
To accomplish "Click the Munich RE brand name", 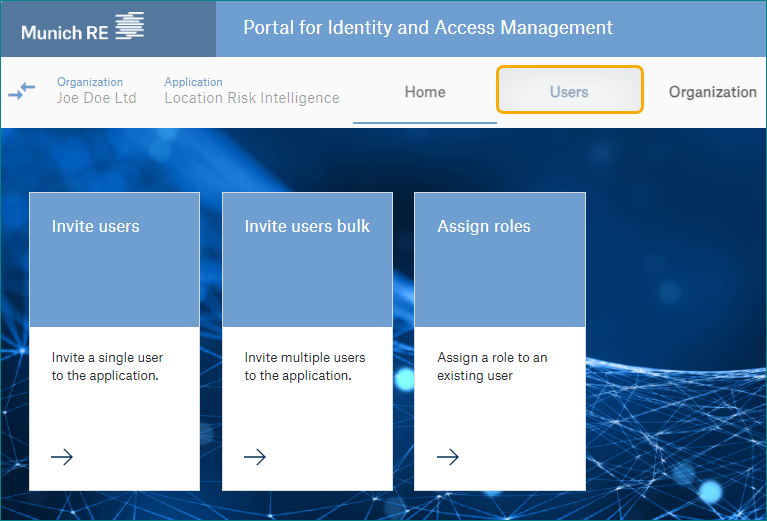I will 65,33.
